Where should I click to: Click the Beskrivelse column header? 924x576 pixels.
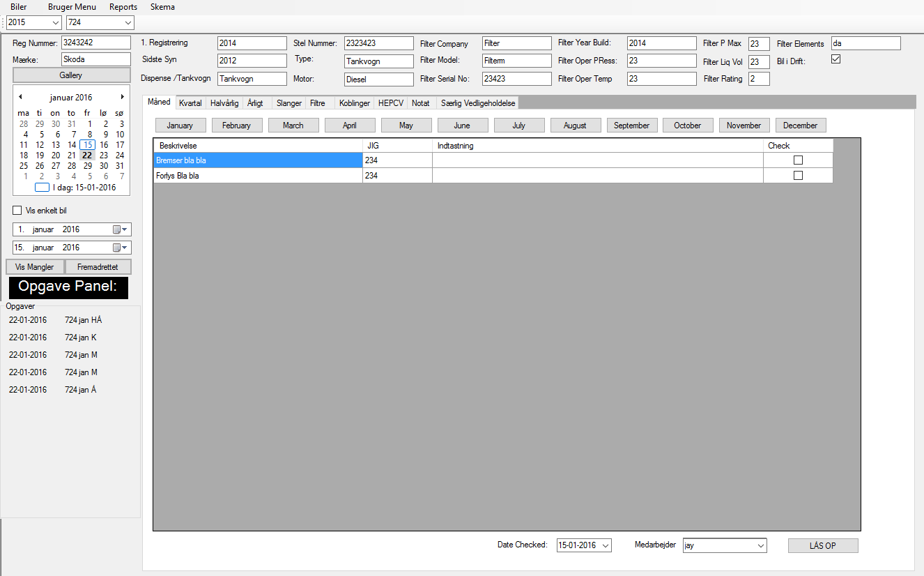[x=258, y=146]
